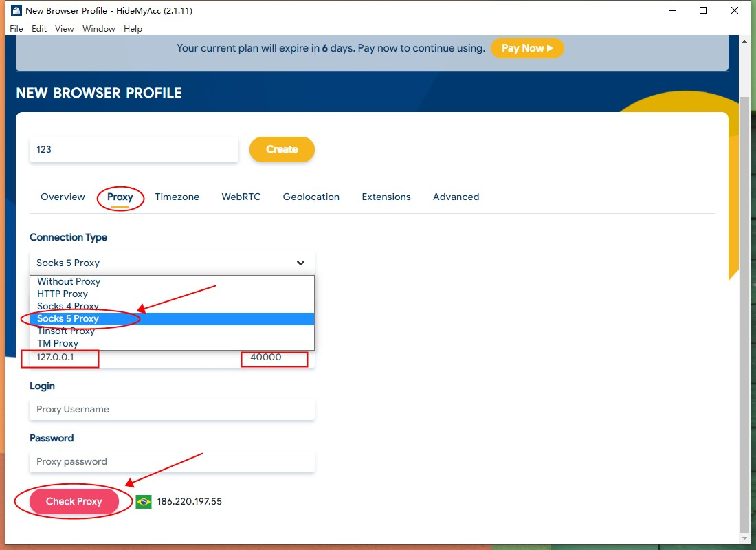This screenshot has width=756, height=550.
Task: Switch to the Advanced tab
Action: point(456,197)
